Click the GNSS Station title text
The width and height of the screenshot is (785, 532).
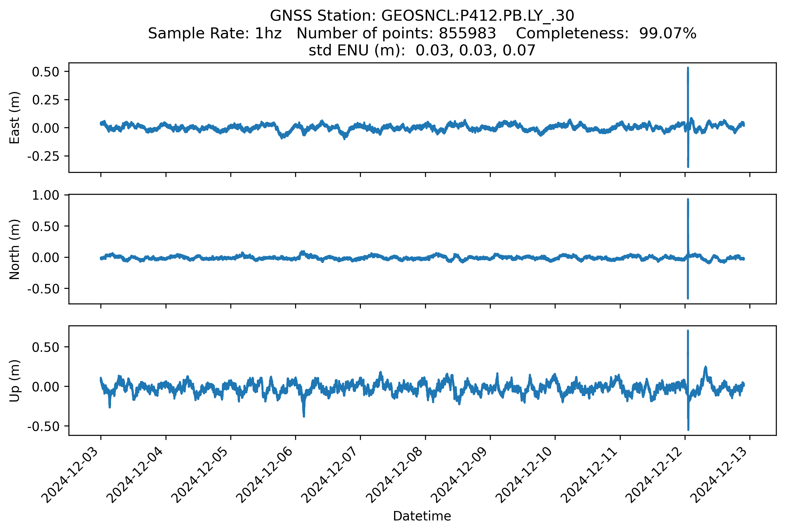coord(422,16)
